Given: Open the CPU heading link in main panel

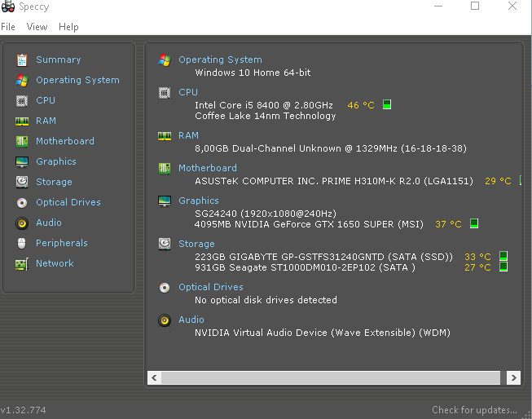Looking at the screenshot, I should click(x=188, y=92).
